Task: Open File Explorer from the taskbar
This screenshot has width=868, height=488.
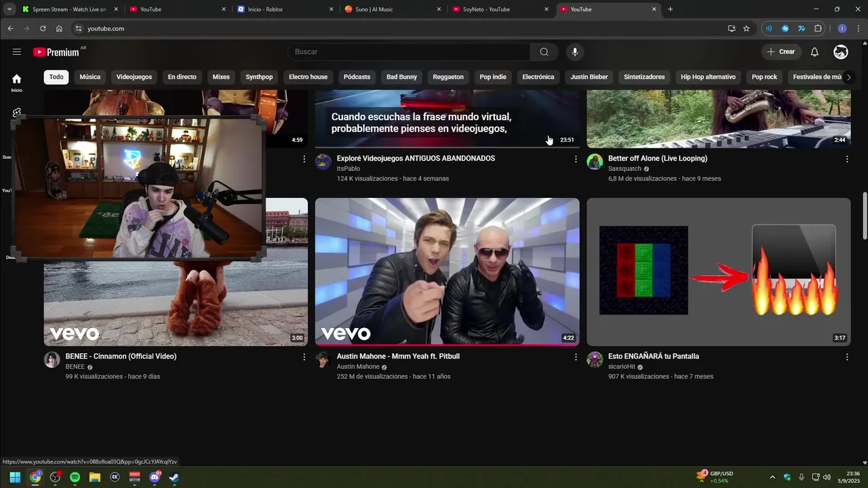Action: 95,477
